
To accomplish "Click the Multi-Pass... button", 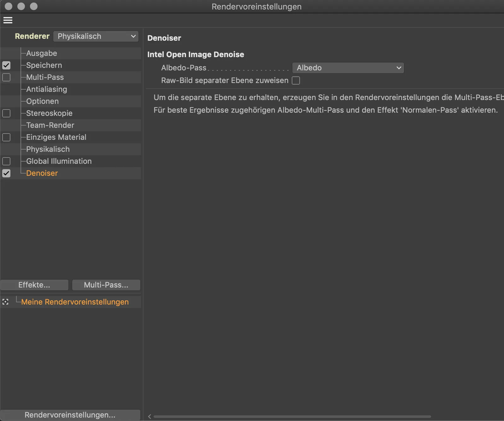I will tap(106, 285).
